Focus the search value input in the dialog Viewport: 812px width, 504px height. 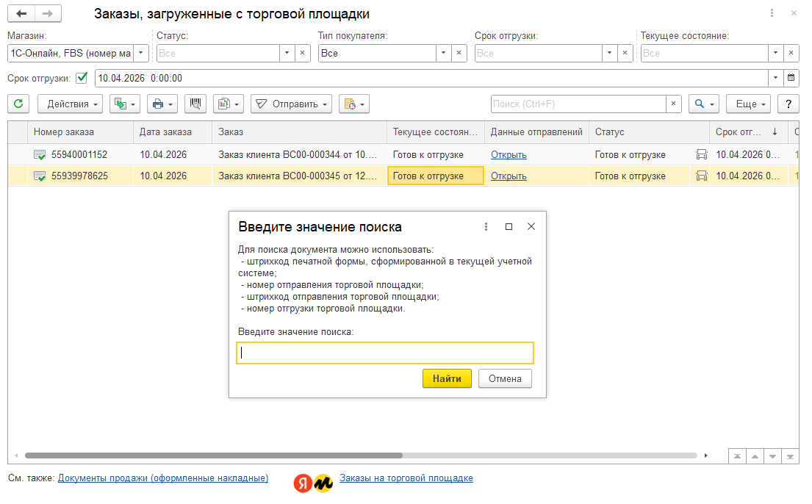pyautogui.click(x=385, y=353)
